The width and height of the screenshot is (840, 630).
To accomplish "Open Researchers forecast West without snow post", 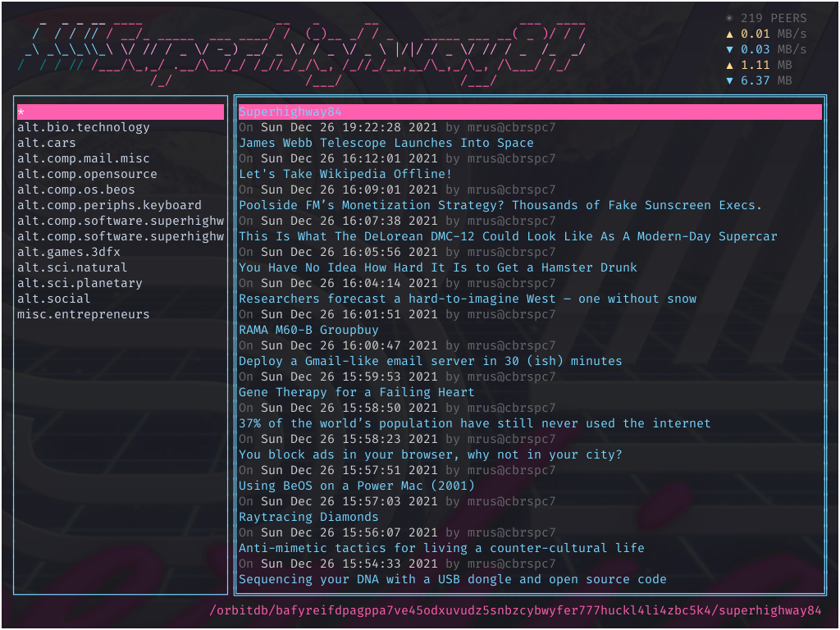I will (x=468, y=299).
